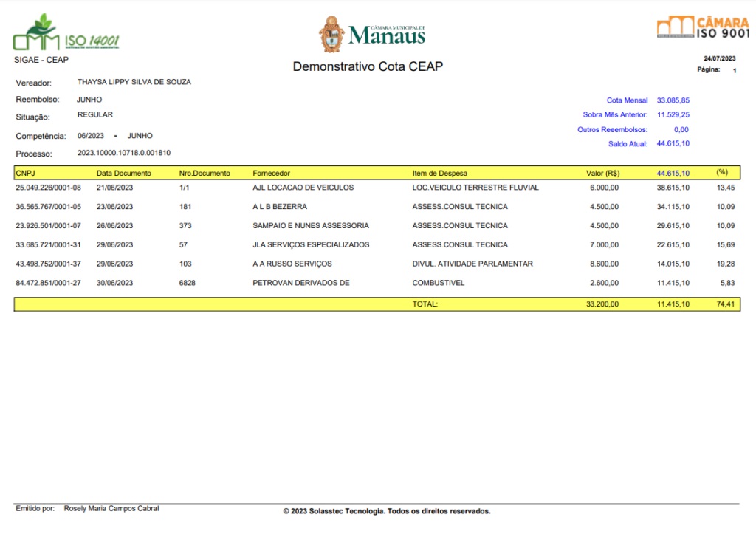Viewport: 756px width, 534px height.
Task: Select Sobra Mês Anterior value '11.529,25'
Action: click(x=673, y=114)
